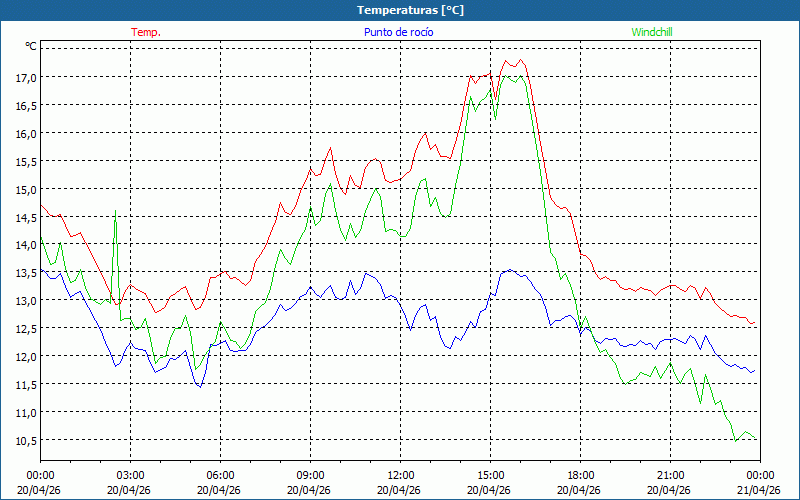Click the °C unit label above the y-axis

31,46
